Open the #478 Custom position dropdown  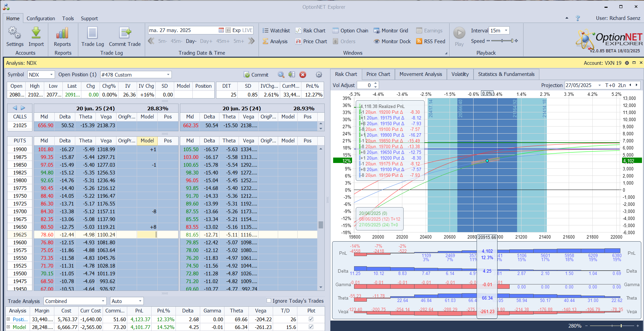tap(168, 75)
